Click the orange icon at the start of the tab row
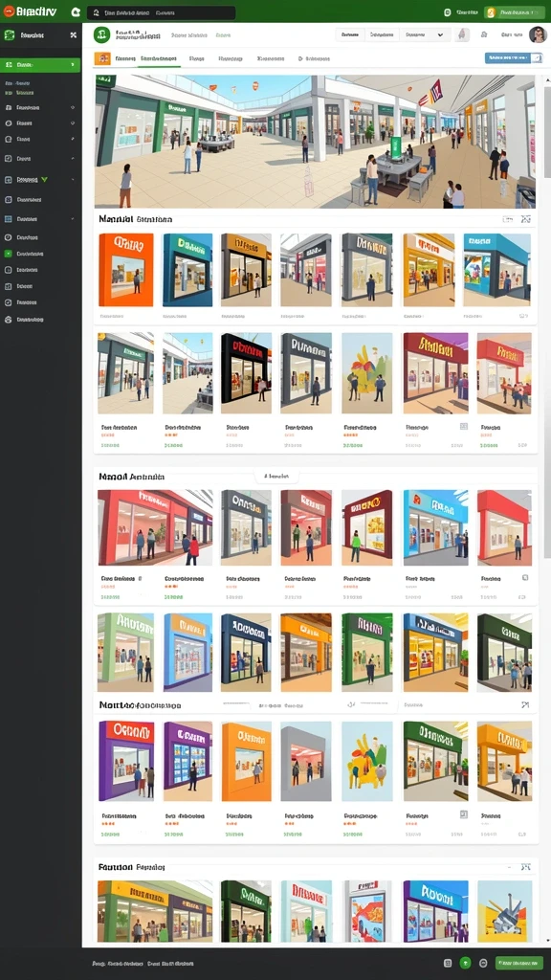 (x=101, y=58)
